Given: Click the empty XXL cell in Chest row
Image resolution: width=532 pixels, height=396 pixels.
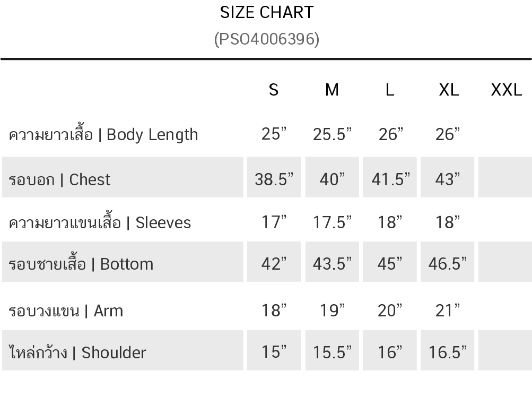Looking at the screenshot, I should [x=505, y=178].
